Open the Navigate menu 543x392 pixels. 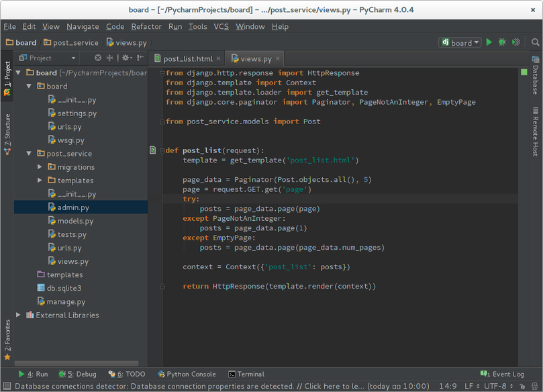pos(83,27)
